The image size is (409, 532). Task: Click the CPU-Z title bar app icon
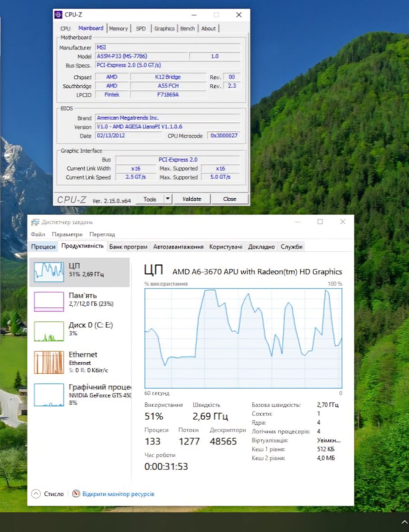click(58, 15)
